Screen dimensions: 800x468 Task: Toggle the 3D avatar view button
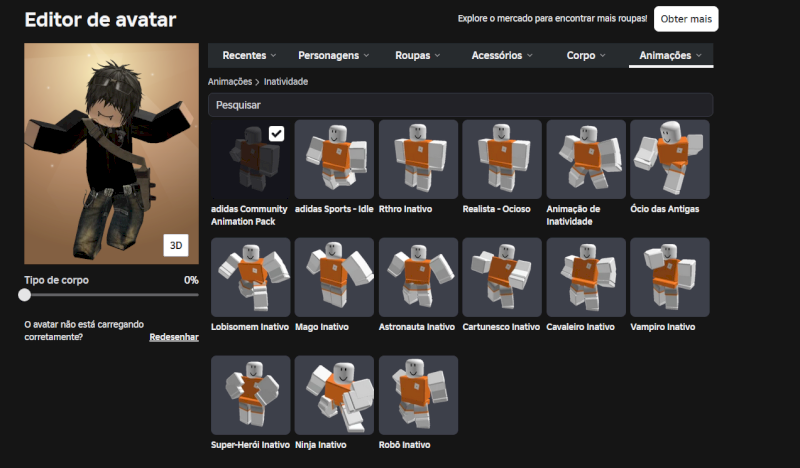pyautogui.click(x=176, y=245)
